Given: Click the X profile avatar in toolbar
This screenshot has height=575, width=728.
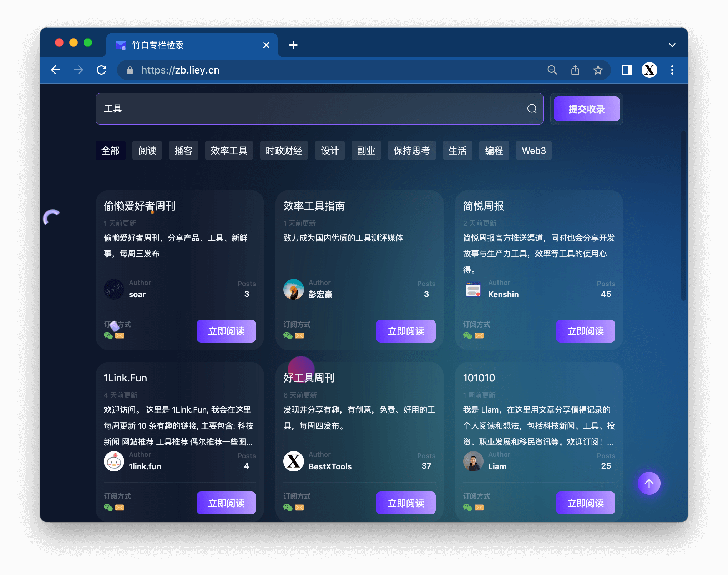Looking at the screenshot, I should click(649, 70).
